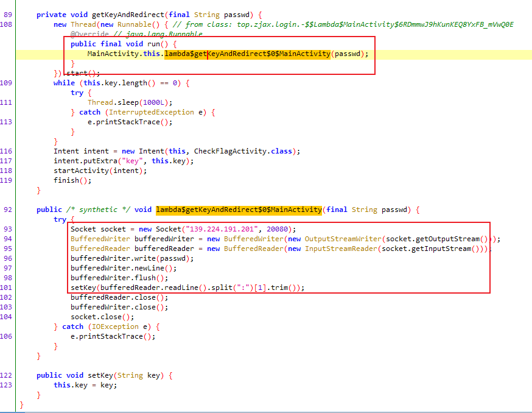The height and width of the screenshot is (413, 532).
Task: Click bufferedWriter.newLine() statement
Action: (x=124, y=268)
